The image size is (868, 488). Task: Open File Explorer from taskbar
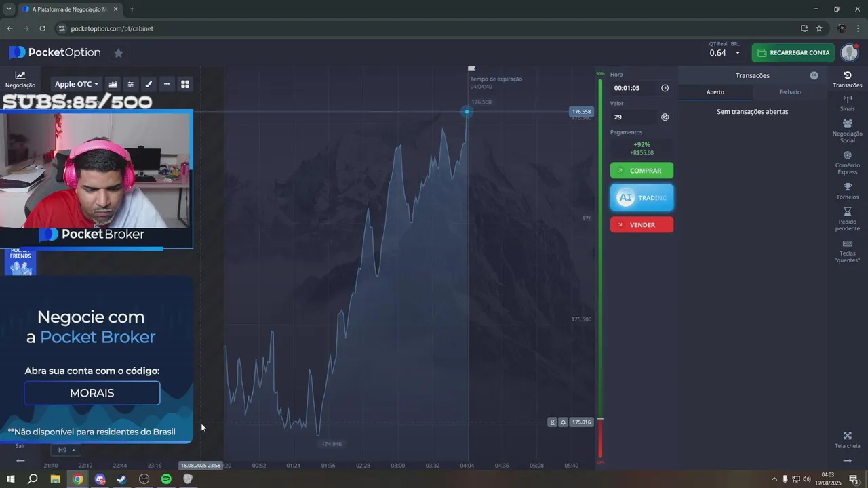point(56,479)
